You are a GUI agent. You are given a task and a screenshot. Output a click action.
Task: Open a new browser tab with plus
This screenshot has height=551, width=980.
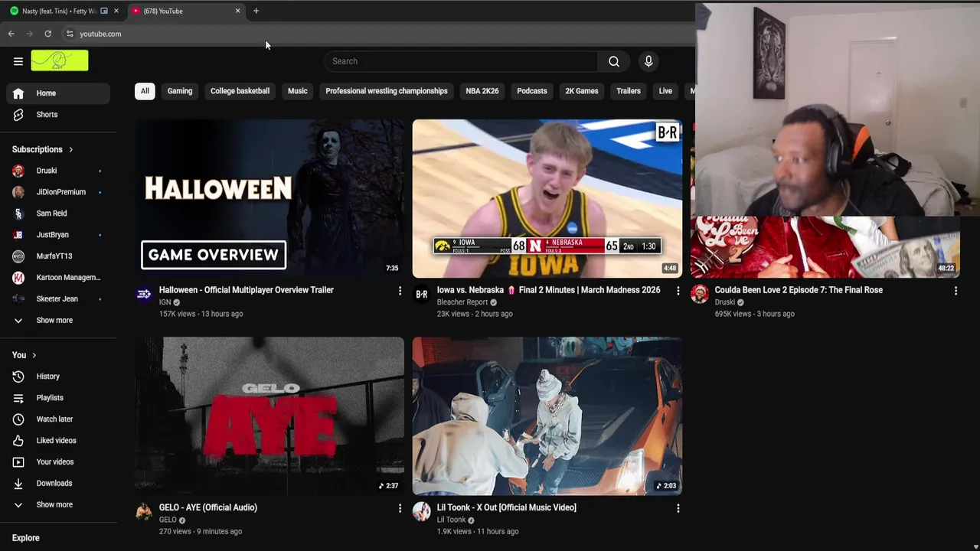point(256,11)
